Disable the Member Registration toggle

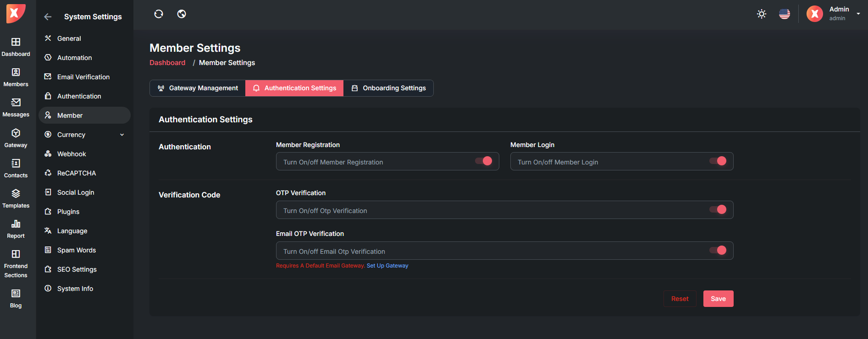(x=484, y=161)
